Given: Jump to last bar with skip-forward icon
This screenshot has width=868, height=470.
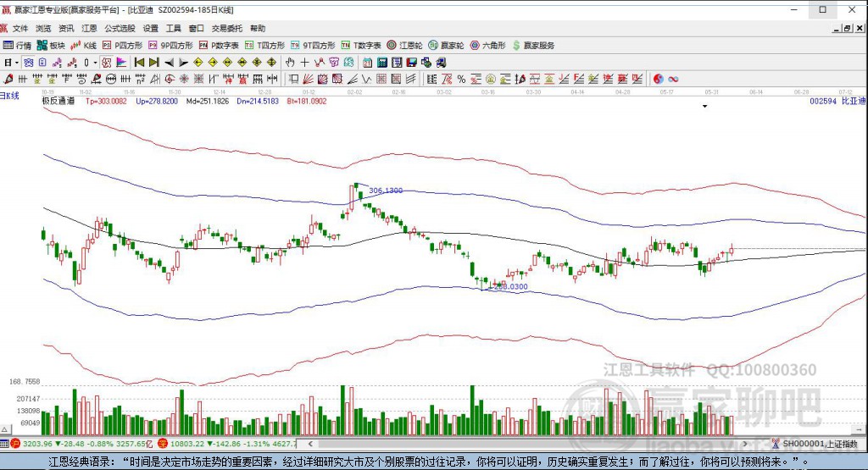Looking at the screenshot, I should [x=154, y=63].
